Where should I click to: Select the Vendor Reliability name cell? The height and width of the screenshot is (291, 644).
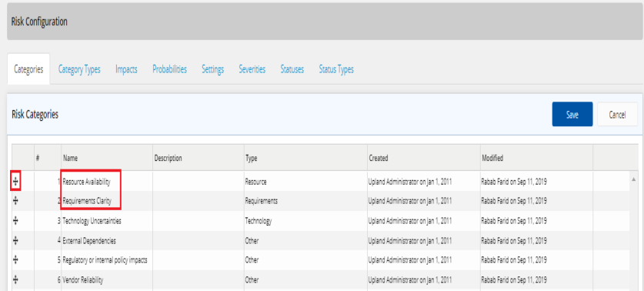coord(107,280)
